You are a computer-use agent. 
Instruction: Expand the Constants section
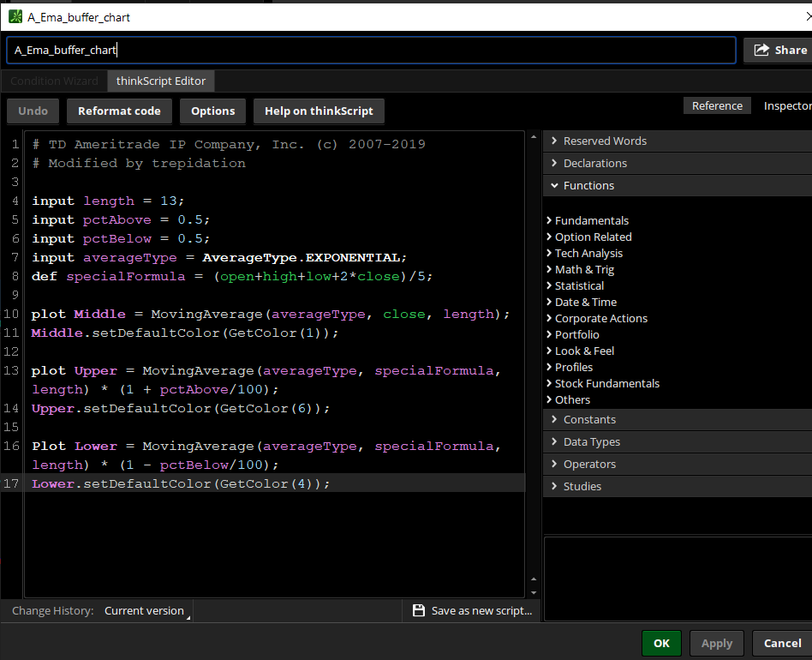(x=678, y=420)
